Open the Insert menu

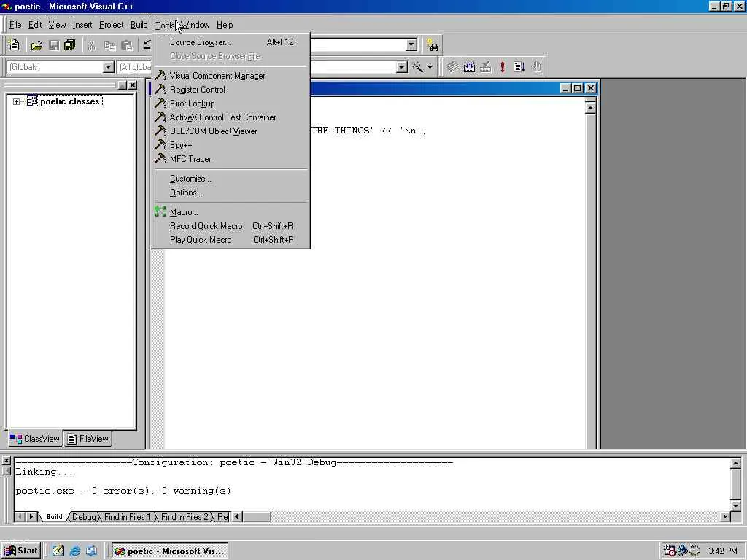point(82,25)
